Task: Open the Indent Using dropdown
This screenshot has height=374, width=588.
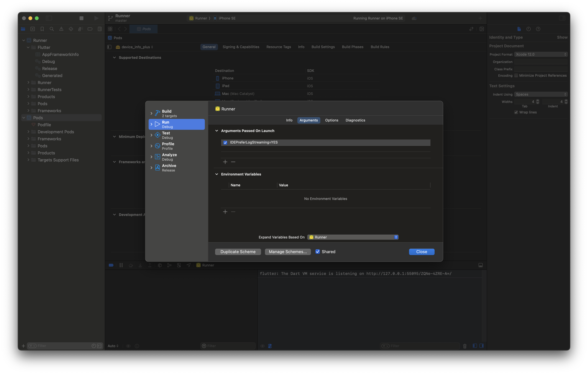Action: [x=541, y=94]
